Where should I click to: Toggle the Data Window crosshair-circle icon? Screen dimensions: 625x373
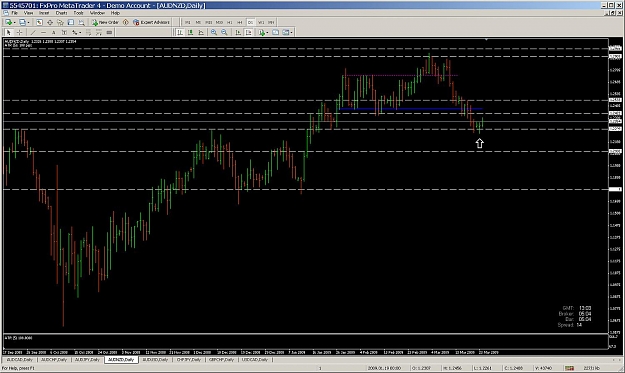(x=50, y=22)
